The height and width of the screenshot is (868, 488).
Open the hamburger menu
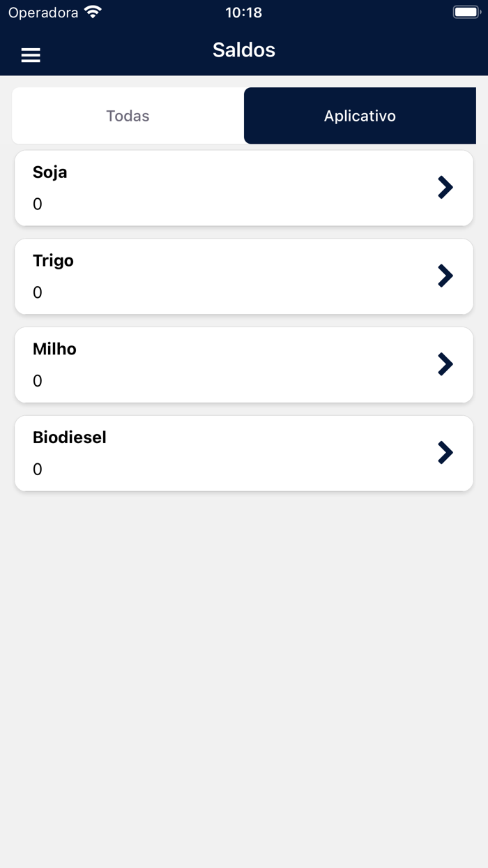point(31,55)
